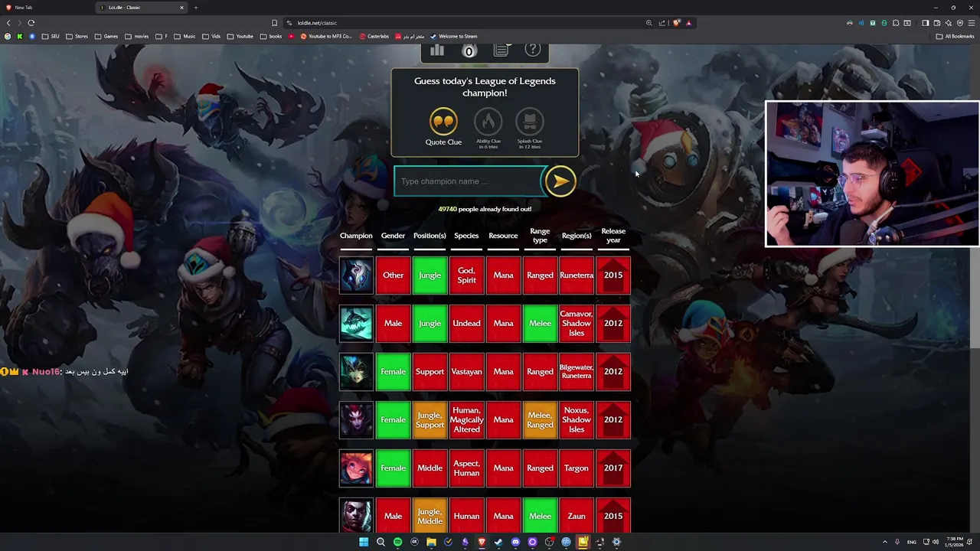Click the Position(s) column header
The height and width of the screenshot is (551, 980).
(430, 236)
